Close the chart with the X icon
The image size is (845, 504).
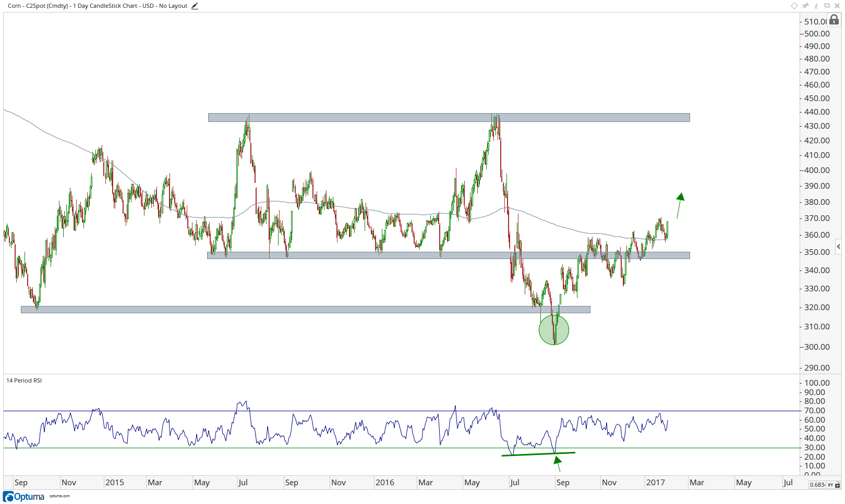(837, 6)
